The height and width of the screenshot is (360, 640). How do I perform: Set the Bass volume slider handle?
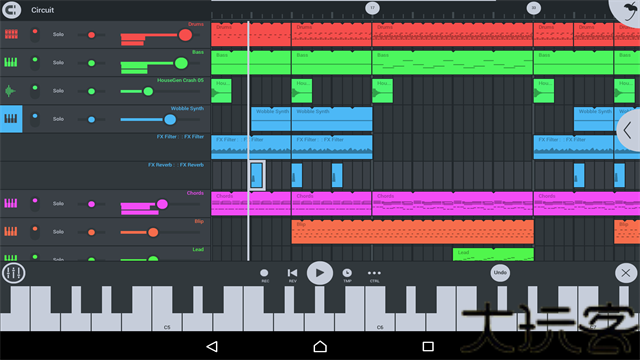click(x=181, y=63)
